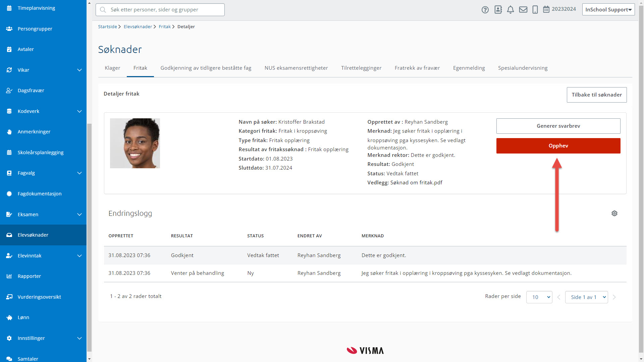Click the search field for persons and groups
644x362 pixels.
click(x=160, y=10)
